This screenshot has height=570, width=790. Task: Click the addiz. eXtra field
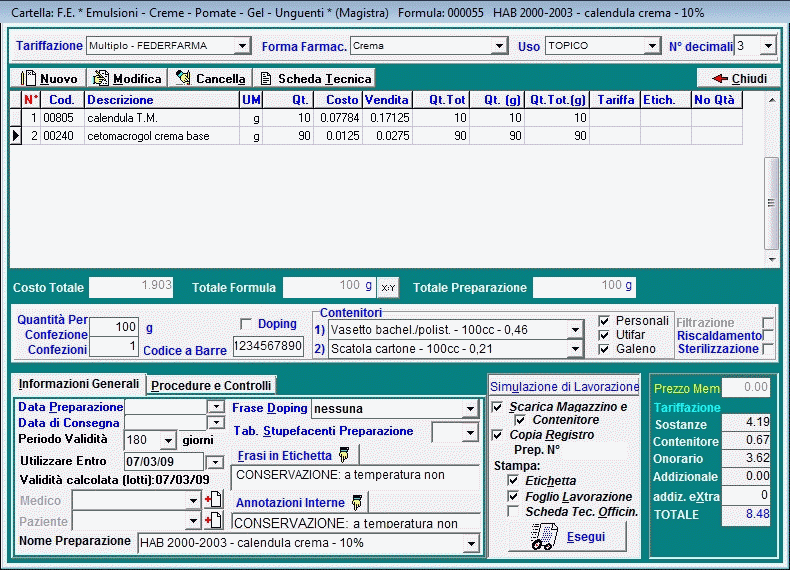[x=746, y=495]
